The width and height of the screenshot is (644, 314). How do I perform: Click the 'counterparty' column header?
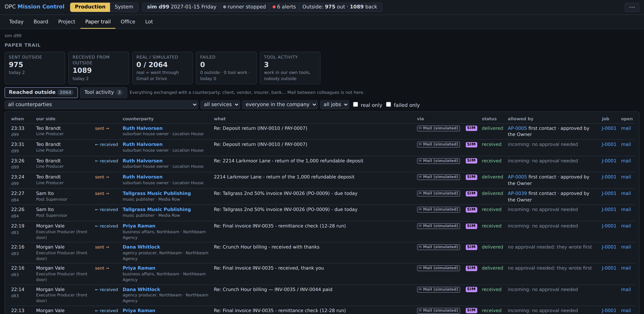[x=138, y=119]
